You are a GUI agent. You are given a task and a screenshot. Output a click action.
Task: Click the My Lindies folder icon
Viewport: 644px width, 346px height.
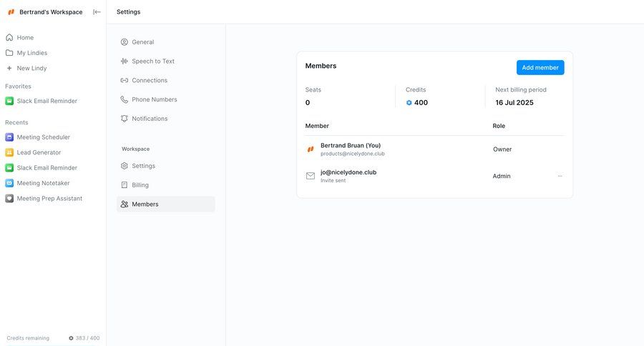tap(9, 52)
